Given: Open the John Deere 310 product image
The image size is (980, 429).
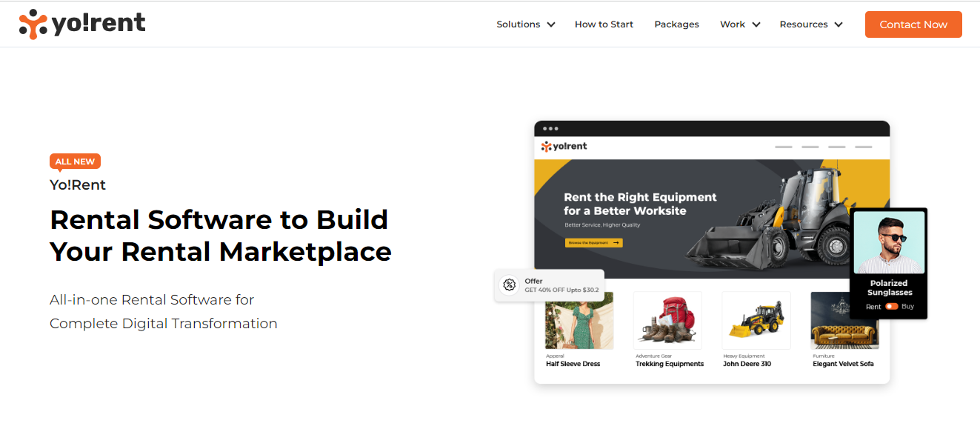Looking at the screenshot, I should (756, 320).
